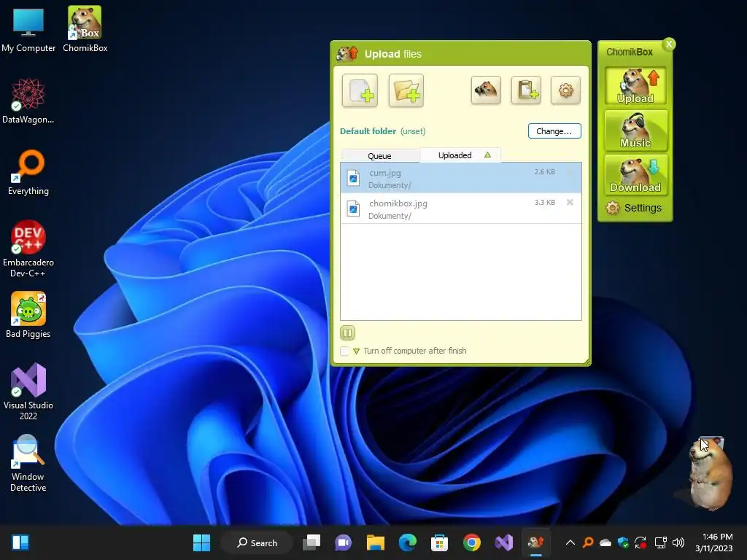Remove chomikbox.jpg using its X icon
Viewport: 747px width, 560px height.
tap(569, 203)
